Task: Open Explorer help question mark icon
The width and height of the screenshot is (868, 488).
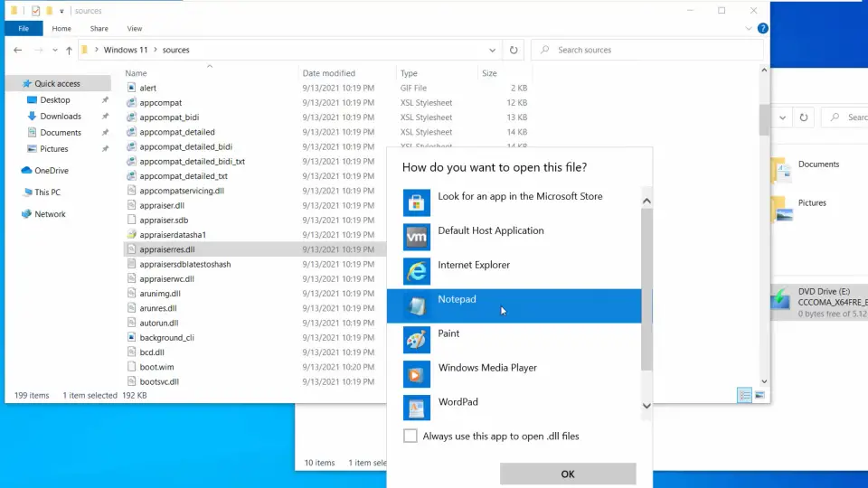Action: coord(763,28)
